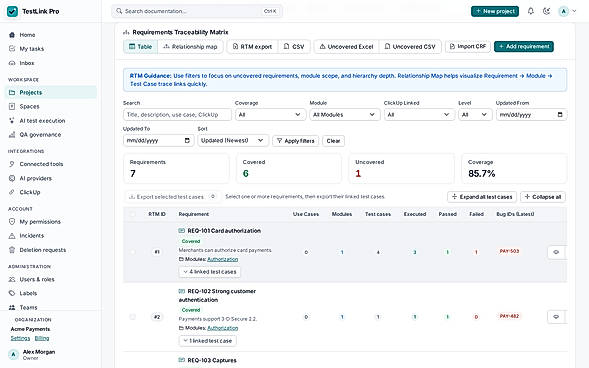Click the Uncovered CSV button
This screenshot has height=368, width=589.
(x=410, y=47)
